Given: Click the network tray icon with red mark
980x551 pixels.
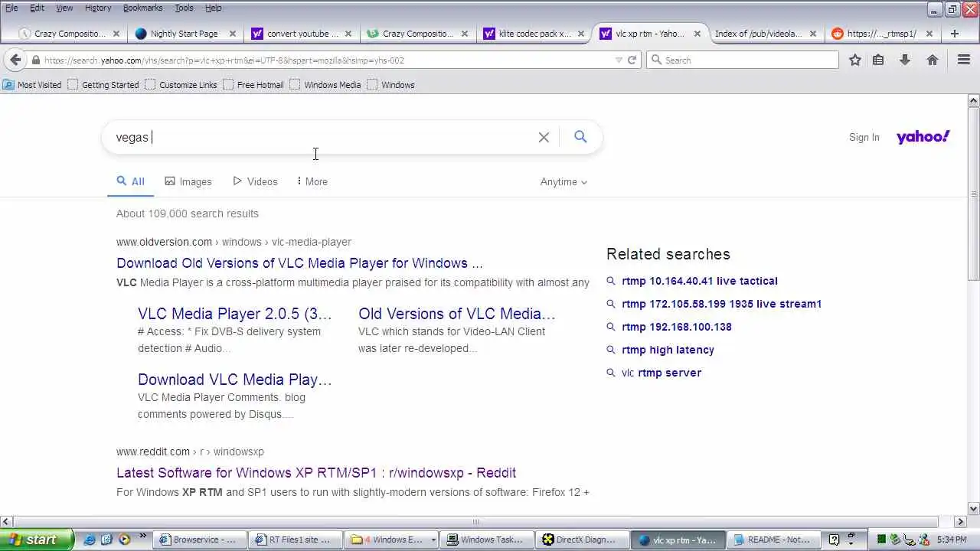Looking at the screenshot, I should 924,540.
